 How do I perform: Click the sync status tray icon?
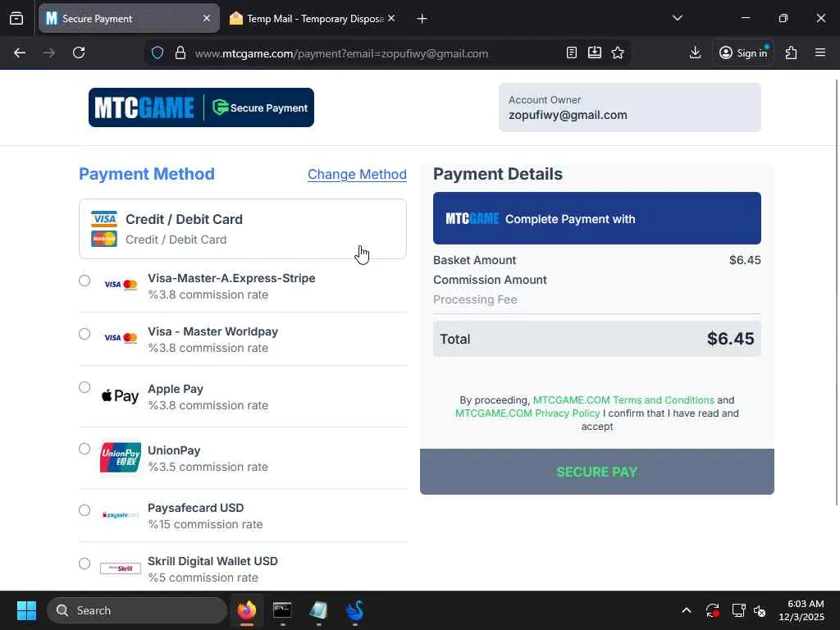click(x=713, y=610)
